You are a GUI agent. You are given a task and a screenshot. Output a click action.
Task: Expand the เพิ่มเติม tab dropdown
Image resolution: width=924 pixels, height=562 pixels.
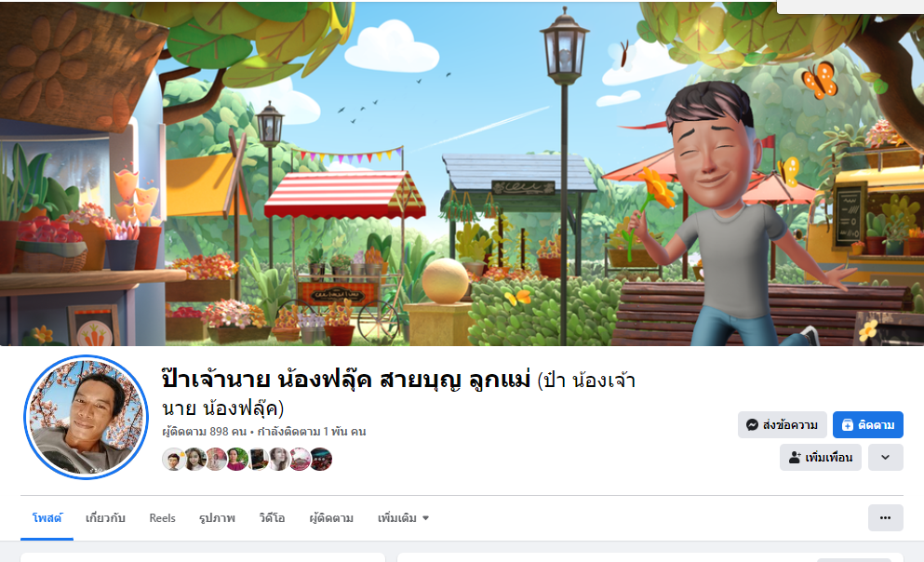point(403,518)
